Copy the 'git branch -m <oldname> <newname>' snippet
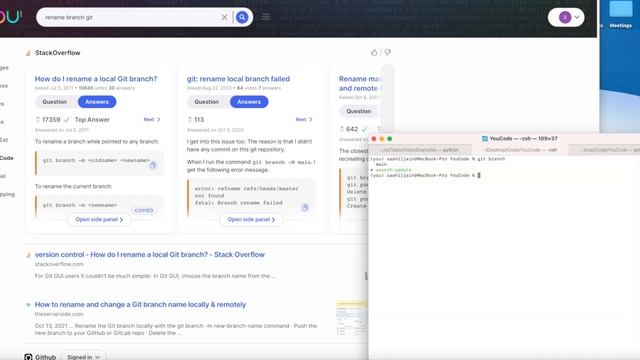 point(153,165)
